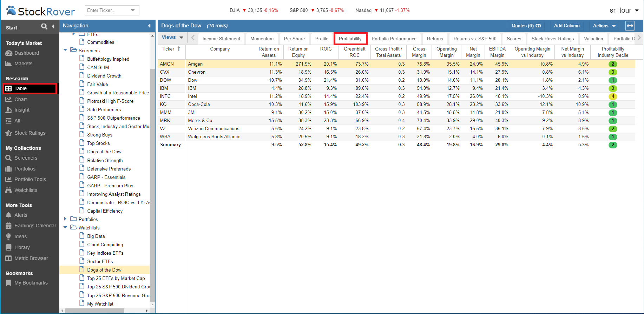Open the Earnings Calendar icon

9,226
